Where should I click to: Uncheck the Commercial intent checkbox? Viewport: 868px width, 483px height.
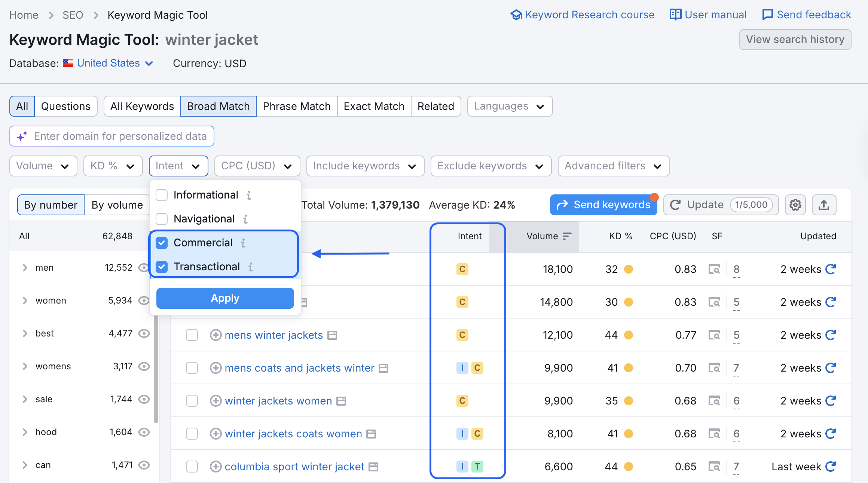coord(162,243)
